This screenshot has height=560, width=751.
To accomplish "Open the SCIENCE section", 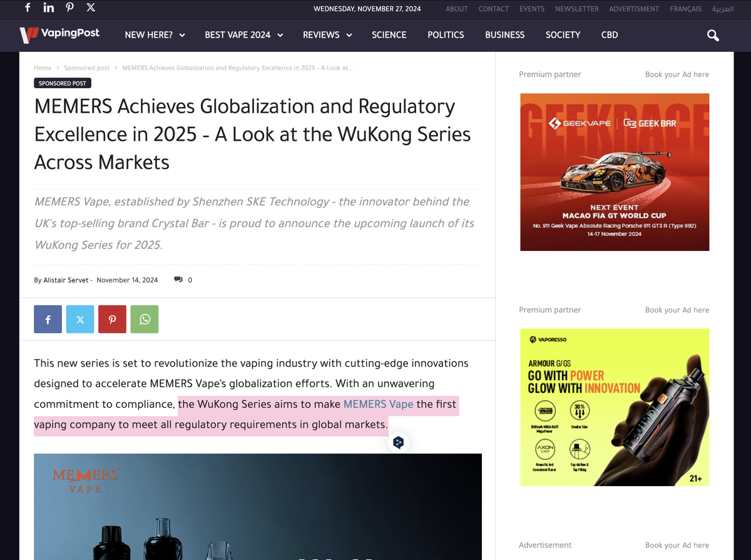I will [x=389, y=35].
